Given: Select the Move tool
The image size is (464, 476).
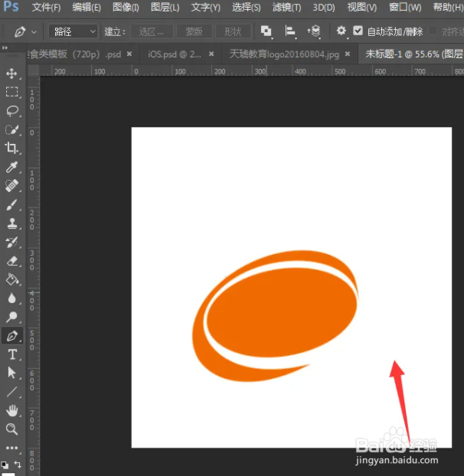Looking at the screenshot, I should tap(11, 73).
